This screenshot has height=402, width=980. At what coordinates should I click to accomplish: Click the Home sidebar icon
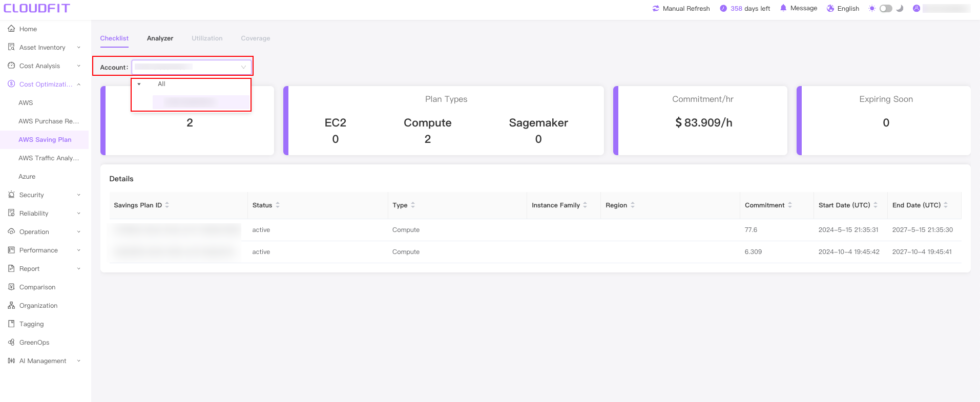(x=11, y=29)
